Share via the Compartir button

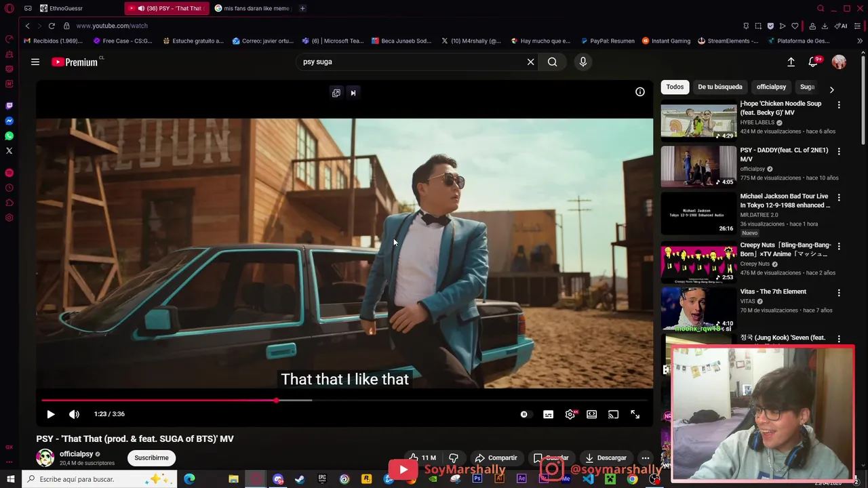click(x=496, y=457)
